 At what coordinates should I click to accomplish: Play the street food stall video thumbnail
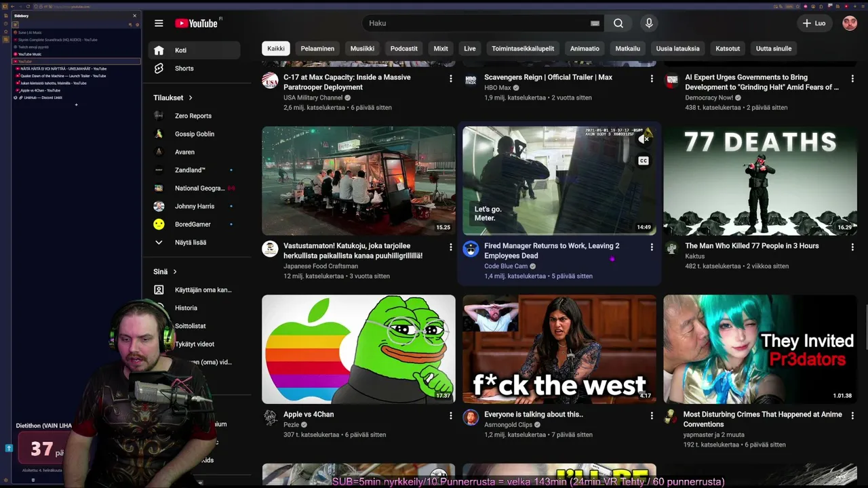pyautogui.click(x=359, y=180)
